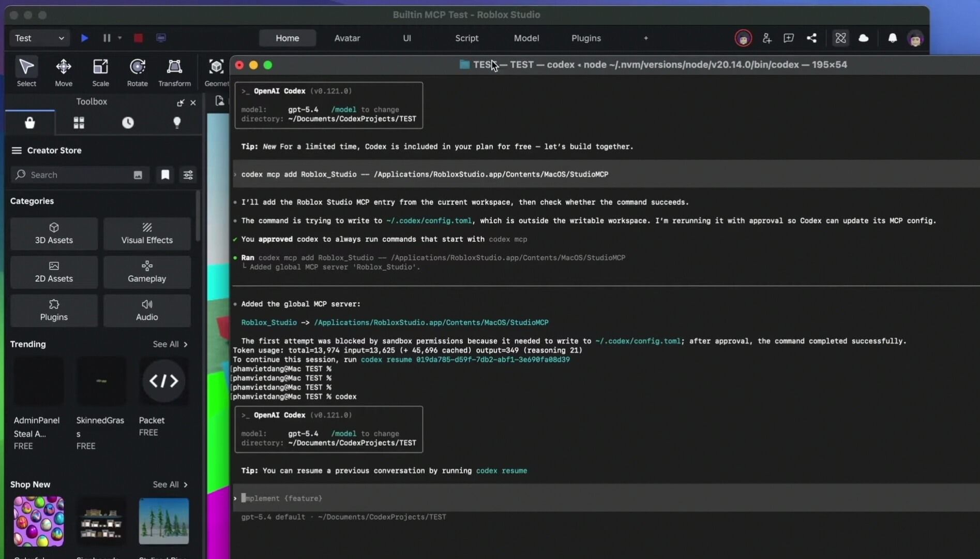Open the pine trees asset thumbnail
Viewport: 980px width, 559px height.
[164, 521]
